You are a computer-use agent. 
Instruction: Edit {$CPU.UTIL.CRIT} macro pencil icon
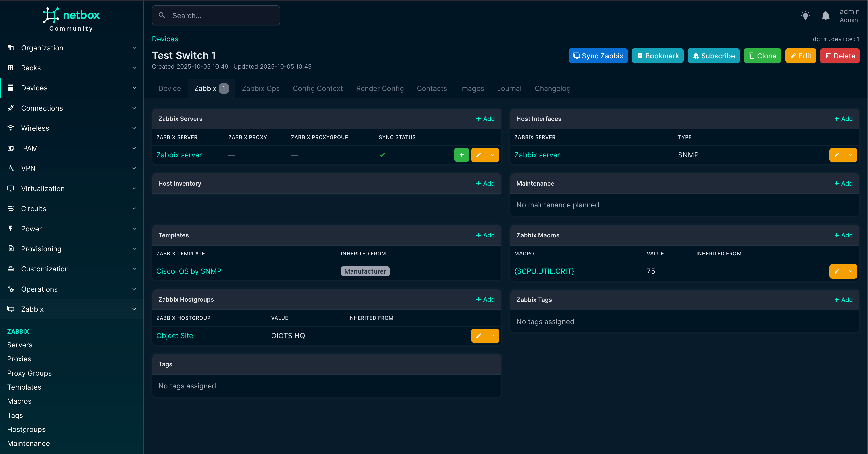coord(837,271)
